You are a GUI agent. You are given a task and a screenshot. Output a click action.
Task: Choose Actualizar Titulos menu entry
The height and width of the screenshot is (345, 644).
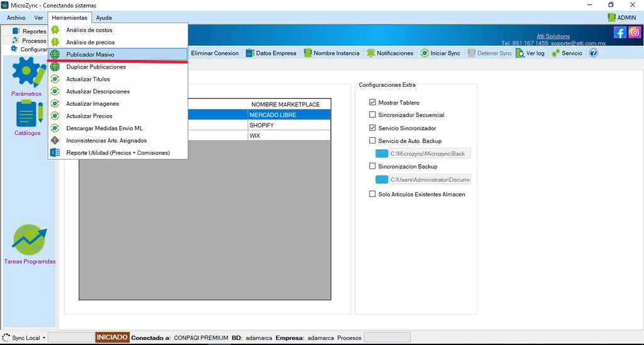(x=118, y=79)
